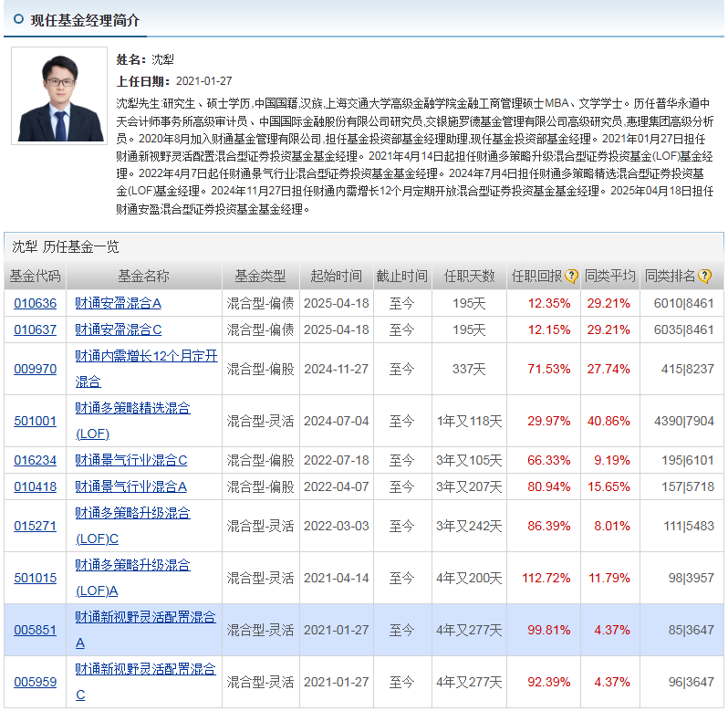Click the 40.86% category average cell

pos(608,421)
